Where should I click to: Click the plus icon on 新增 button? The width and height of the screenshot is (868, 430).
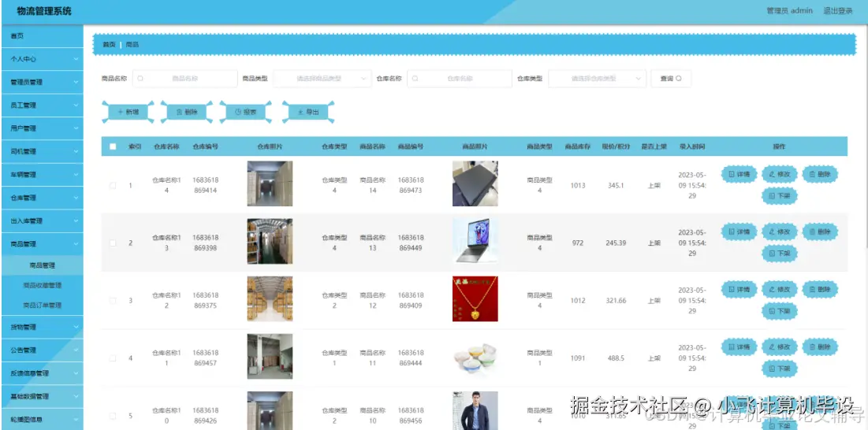pos(120,112)
